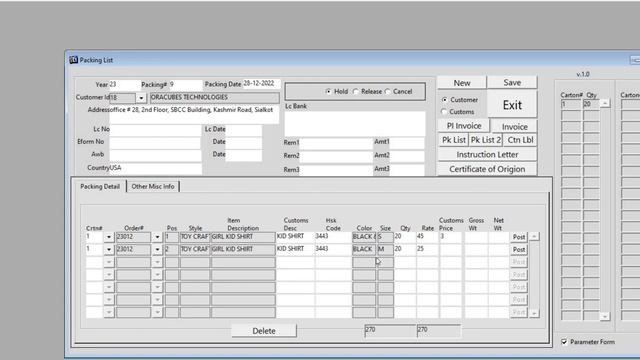Screen dimensions: 640x360
Task: Open Crtn# dropdown in Pos 1 row
Action: point(109,237)
